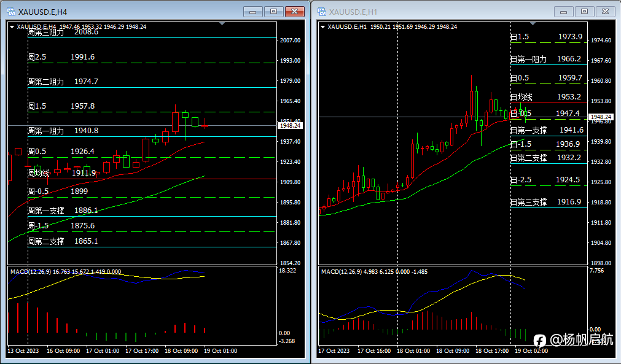Click the chart shift marker in H1 chart
The width and height of the screenshot is (621, 364).
tap(533, 24)
